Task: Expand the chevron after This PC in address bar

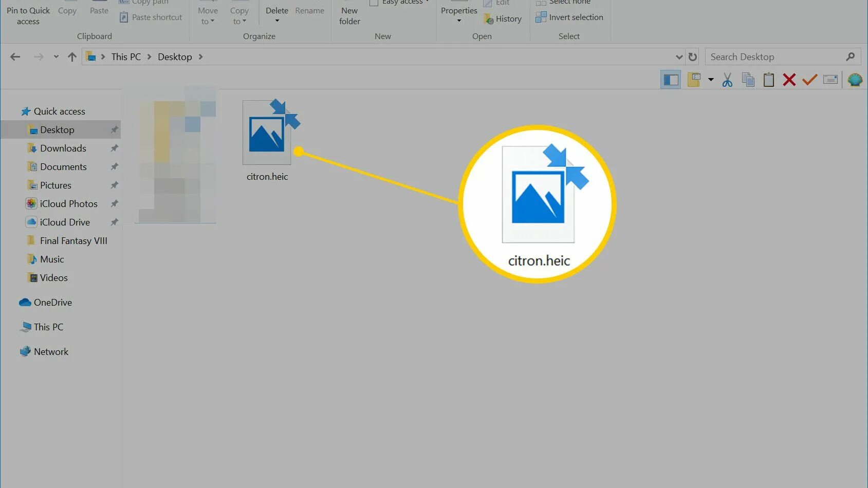Action: (x=149, y=57)
